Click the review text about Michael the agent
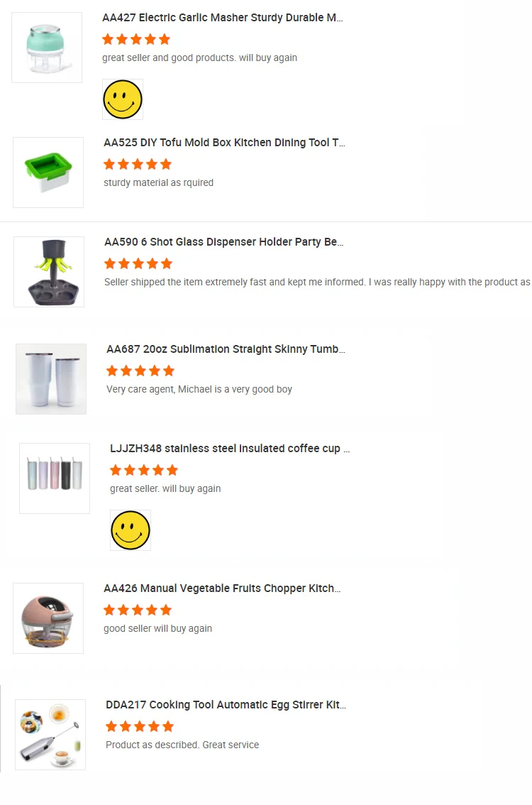The width and height of the screenshot is (532, 805). click(199, 389)
